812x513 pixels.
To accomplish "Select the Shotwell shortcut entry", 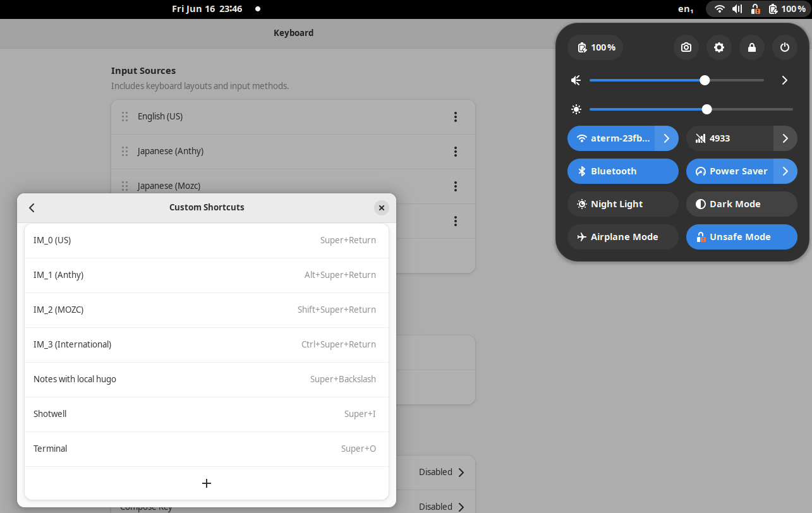I will pos(207,414).
